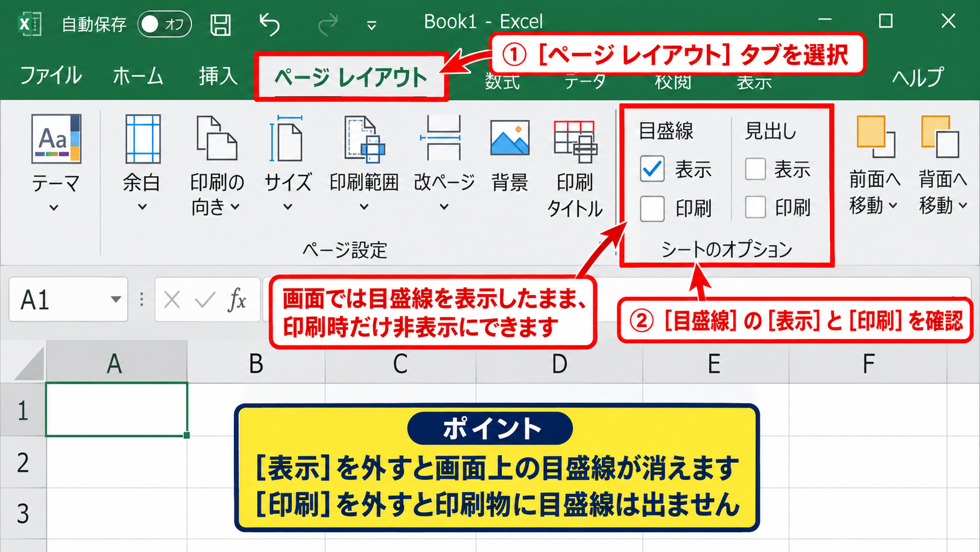Open the ヘルプ tab
This screenshot has height=552, width=980.
click(x=918, y=77)
